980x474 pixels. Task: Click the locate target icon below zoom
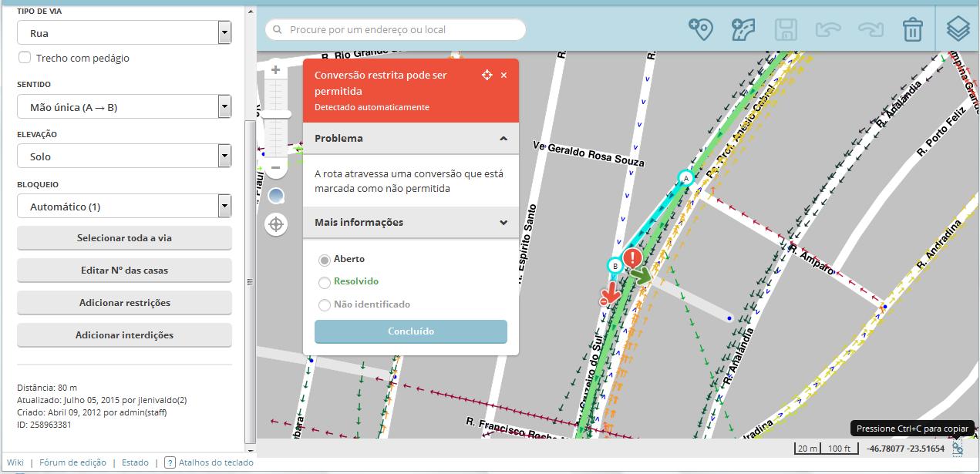coord(275,225)
